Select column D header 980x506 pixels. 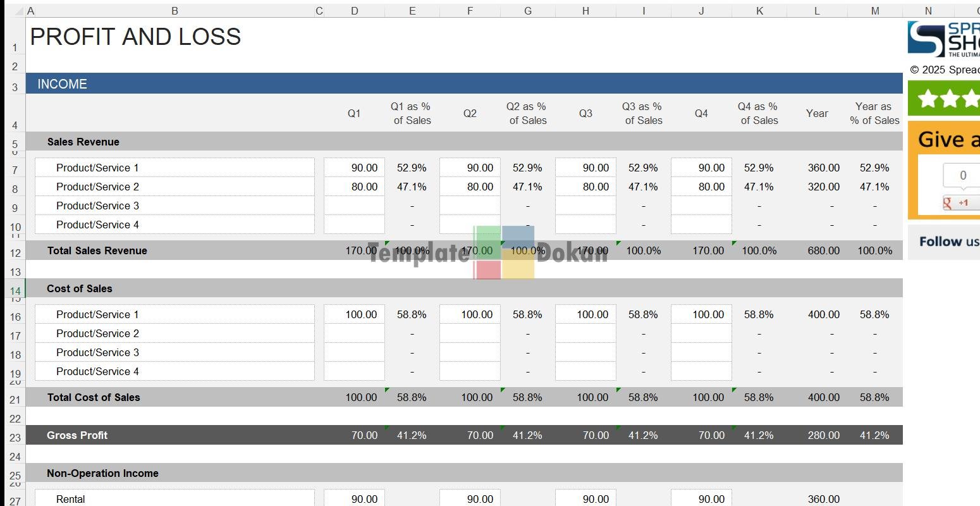tap(354, 11)
